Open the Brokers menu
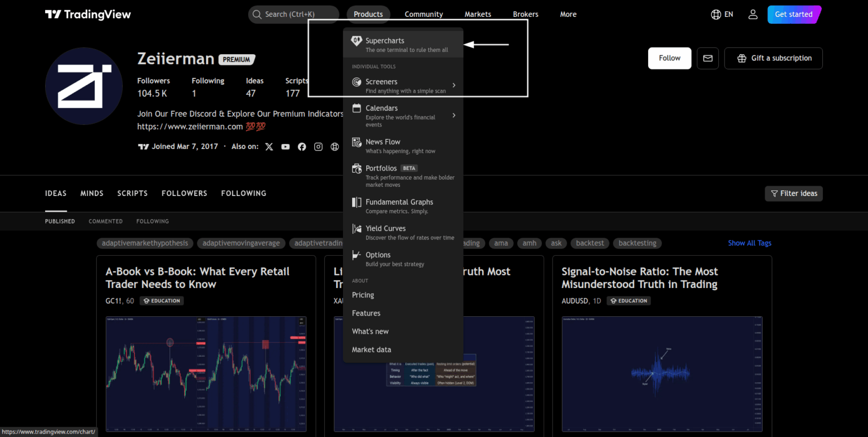 click(526, 14)
